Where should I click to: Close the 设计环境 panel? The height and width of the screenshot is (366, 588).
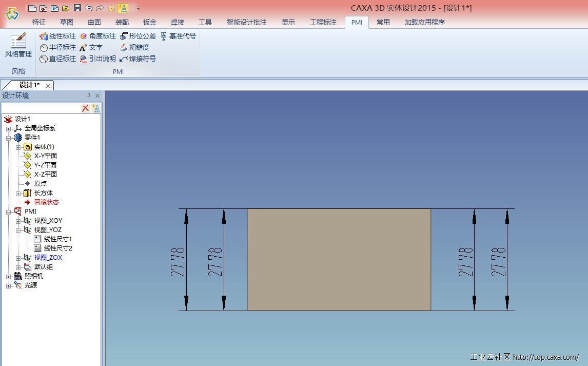coord(97,95)
